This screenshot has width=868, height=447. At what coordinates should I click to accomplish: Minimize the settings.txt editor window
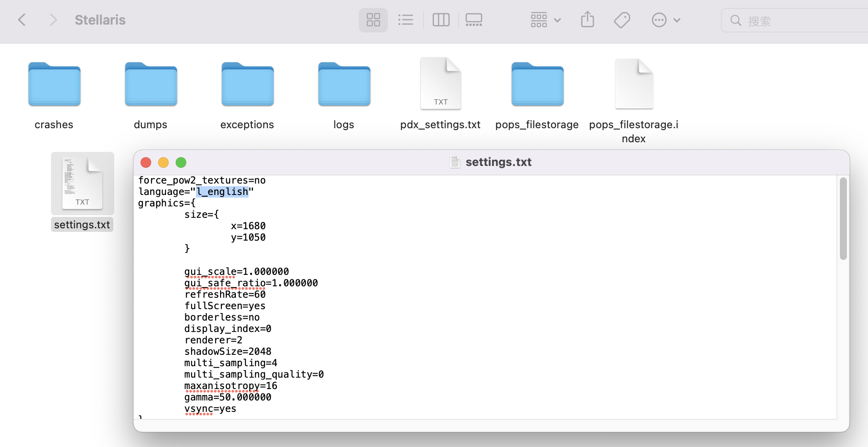[x=163, y=162]
